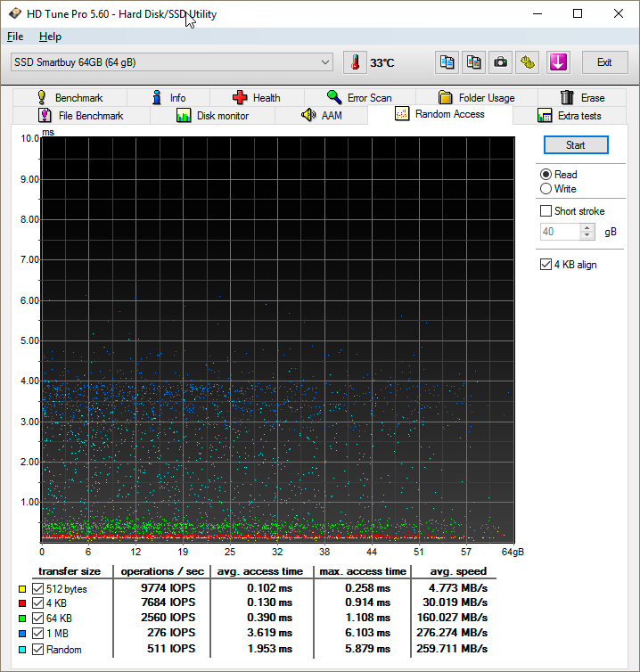Expand the SSD Smartbuy 64GB drive dropdown
This screenshot has width=640, height=672.
click(324, 62)
